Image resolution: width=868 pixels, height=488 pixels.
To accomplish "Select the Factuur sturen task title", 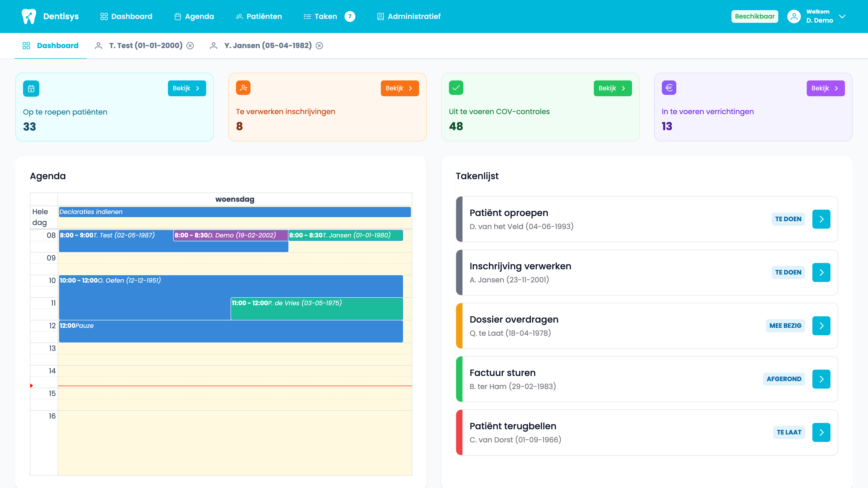I will [x=502, y=373].
